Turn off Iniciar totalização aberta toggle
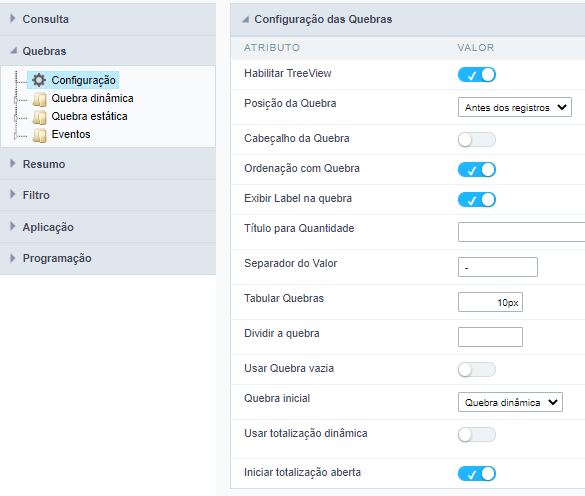This screenshot has width=585, height=496. click(x=476, y=473)
